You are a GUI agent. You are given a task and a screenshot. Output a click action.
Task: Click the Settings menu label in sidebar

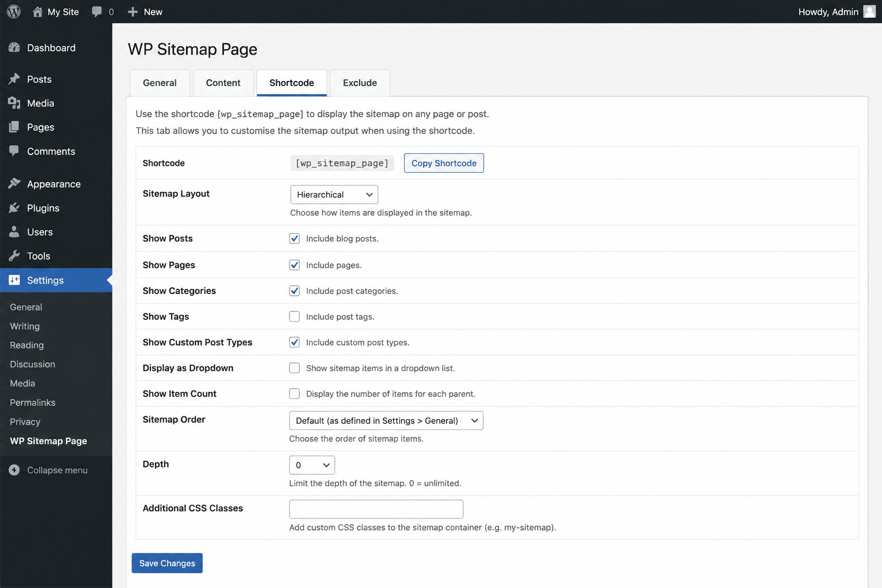pyautogui.click(x=45, y=280)
